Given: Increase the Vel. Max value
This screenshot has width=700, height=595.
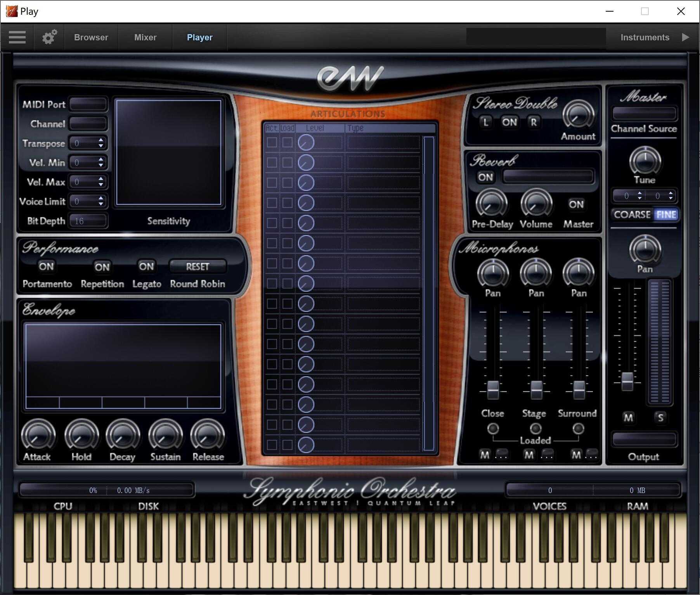Looking at the screenshot, I should (x=101, y=179).
